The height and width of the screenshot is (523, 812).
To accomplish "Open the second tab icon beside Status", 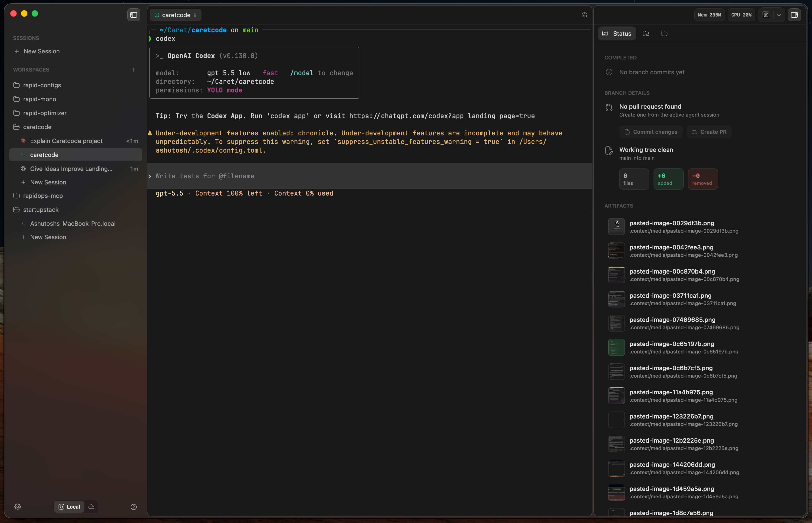I will pyautogui.click(x=646, y=34).
